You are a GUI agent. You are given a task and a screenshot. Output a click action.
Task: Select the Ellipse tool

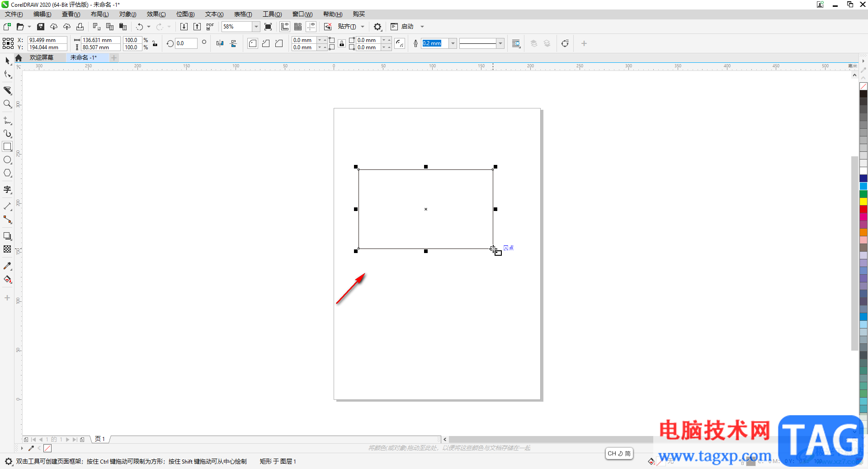(x=7, y=160)
